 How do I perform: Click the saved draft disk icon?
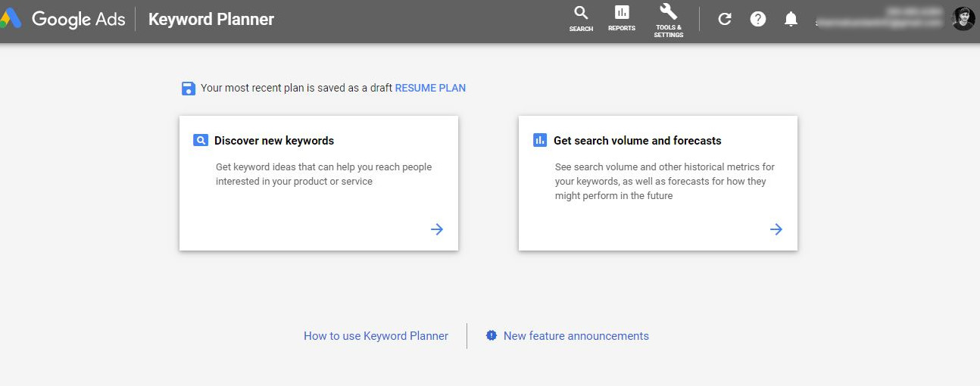[189, 89]
